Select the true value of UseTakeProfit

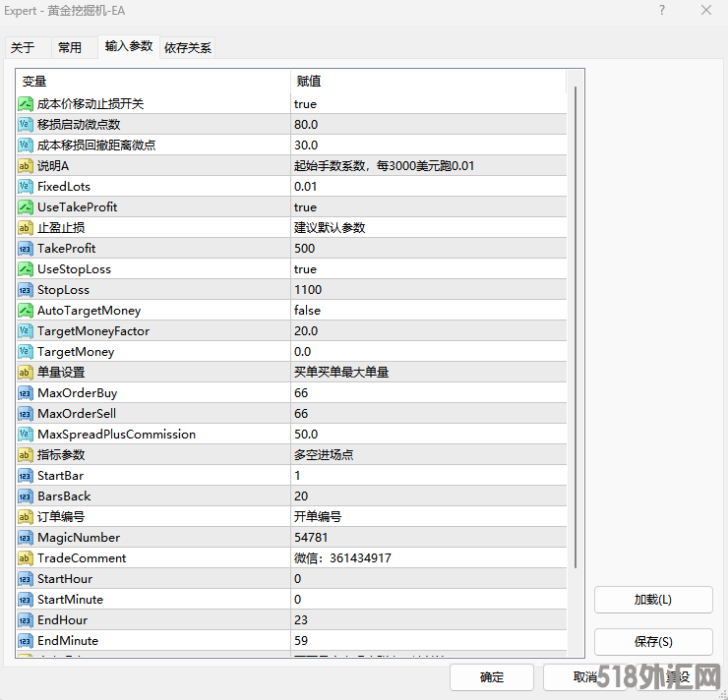[x=305, y=206]
